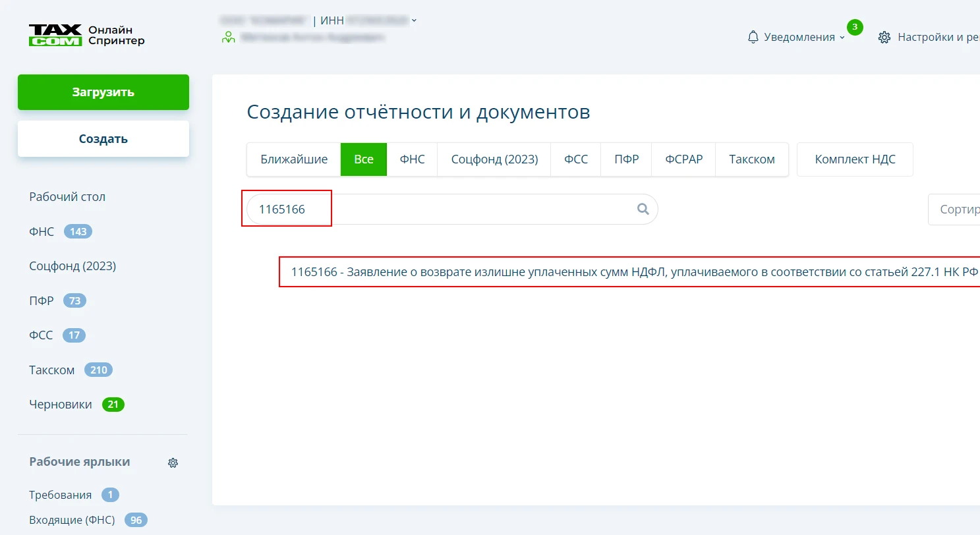Click the Taxcom Online Sprinter logo
The image size is (980, 535).
(x=86, y=36)
